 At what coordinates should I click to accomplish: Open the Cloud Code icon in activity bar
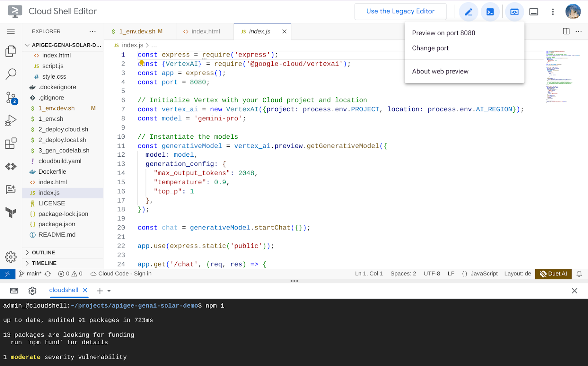pos(11,167)
